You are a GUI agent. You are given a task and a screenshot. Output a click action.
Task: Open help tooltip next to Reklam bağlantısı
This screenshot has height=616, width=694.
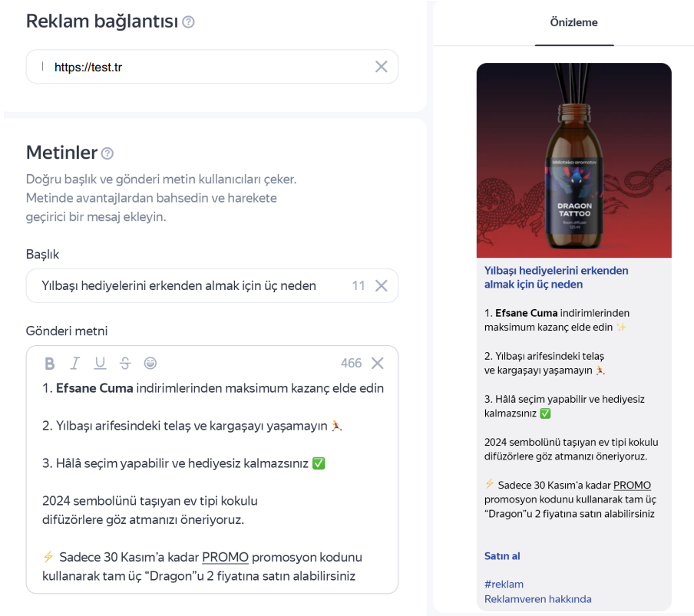point(188,22)
